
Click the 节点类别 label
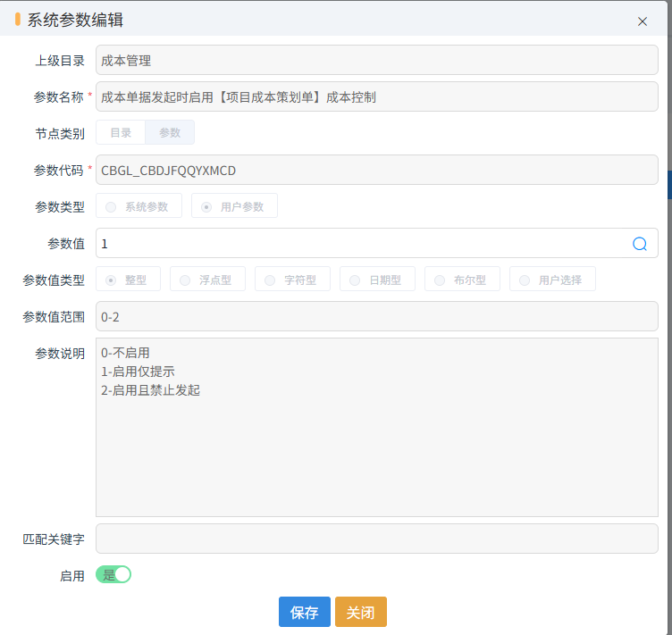(60, 134)
